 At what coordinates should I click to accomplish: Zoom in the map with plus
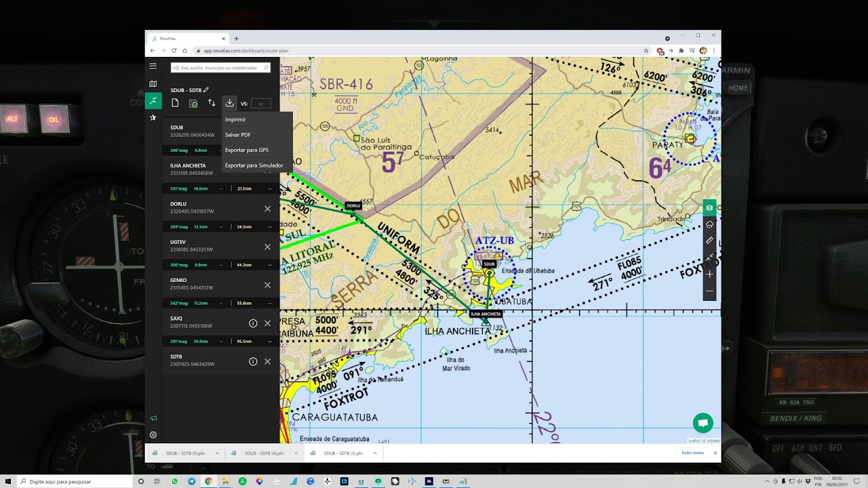coord(709,274)
